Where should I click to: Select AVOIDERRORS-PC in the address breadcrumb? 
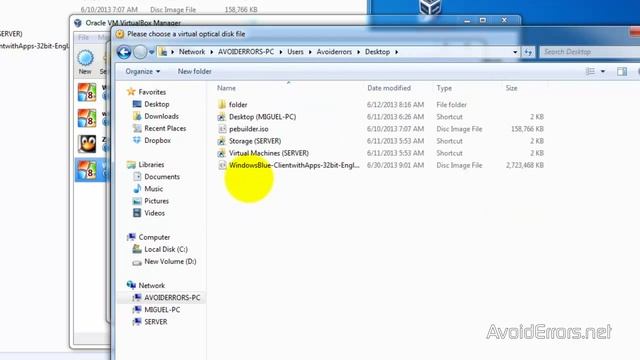point(246,52)
